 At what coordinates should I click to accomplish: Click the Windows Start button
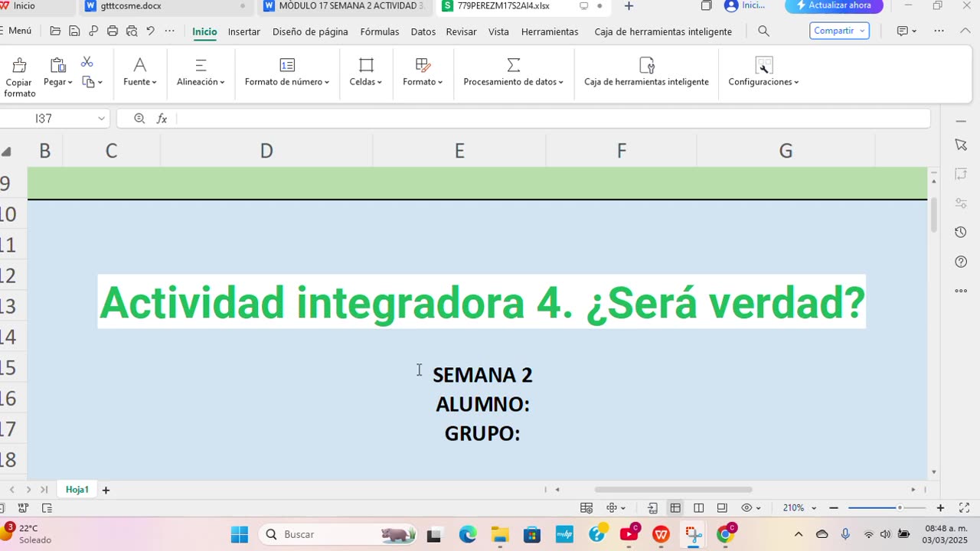pos(240,534)
